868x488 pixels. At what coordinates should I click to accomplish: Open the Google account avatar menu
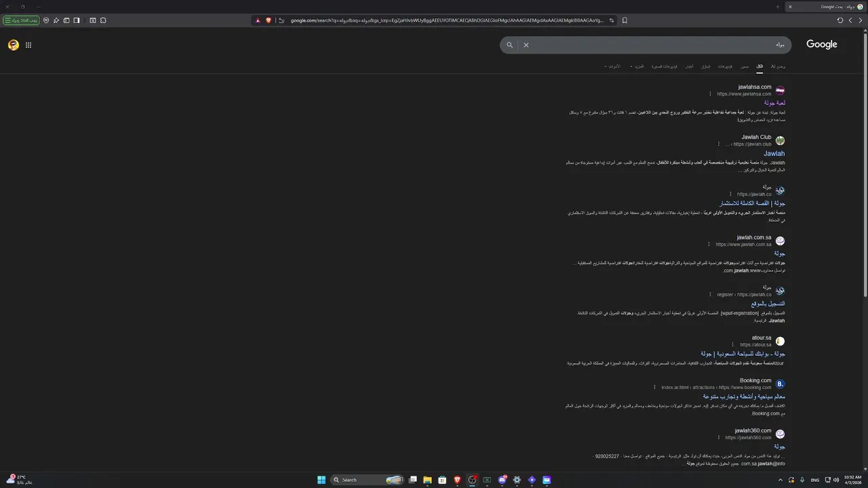pyautogui.click(x=14, y=45)
